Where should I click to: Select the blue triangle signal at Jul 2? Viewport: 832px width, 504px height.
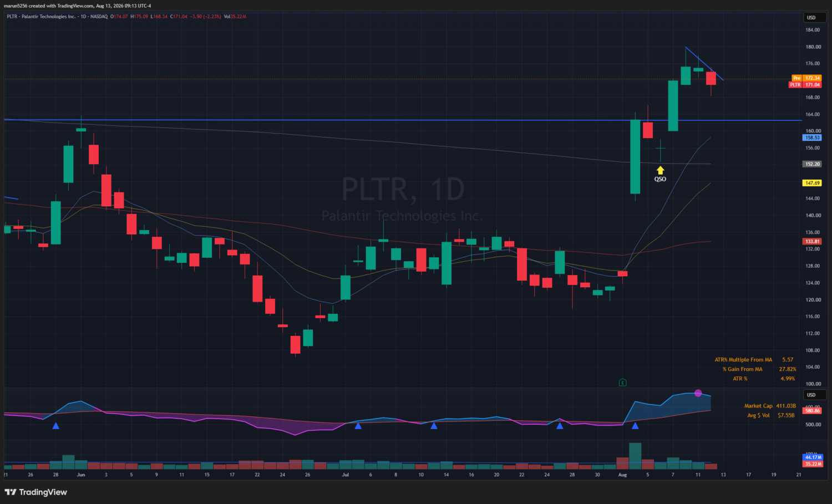[x=358, y=426]
